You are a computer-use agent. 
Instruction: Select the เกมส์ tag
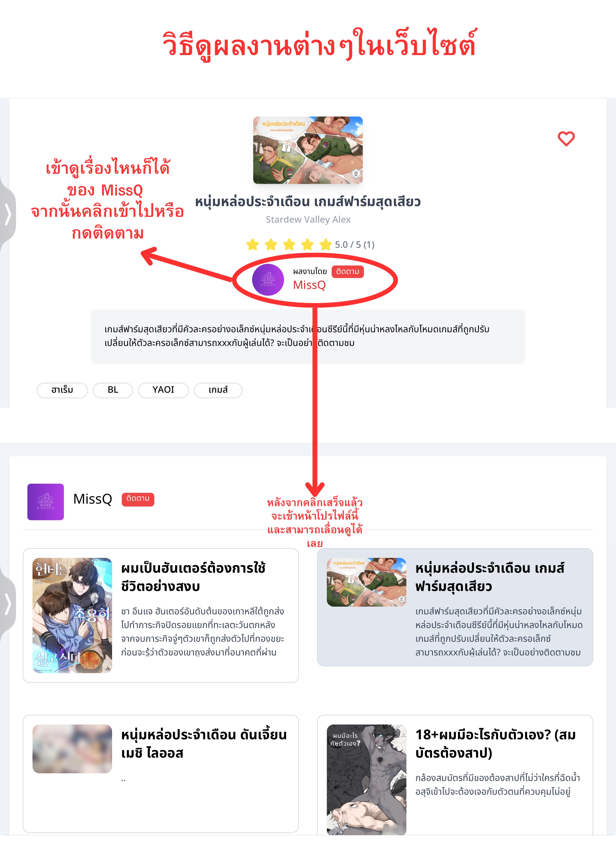pos(218,390)
